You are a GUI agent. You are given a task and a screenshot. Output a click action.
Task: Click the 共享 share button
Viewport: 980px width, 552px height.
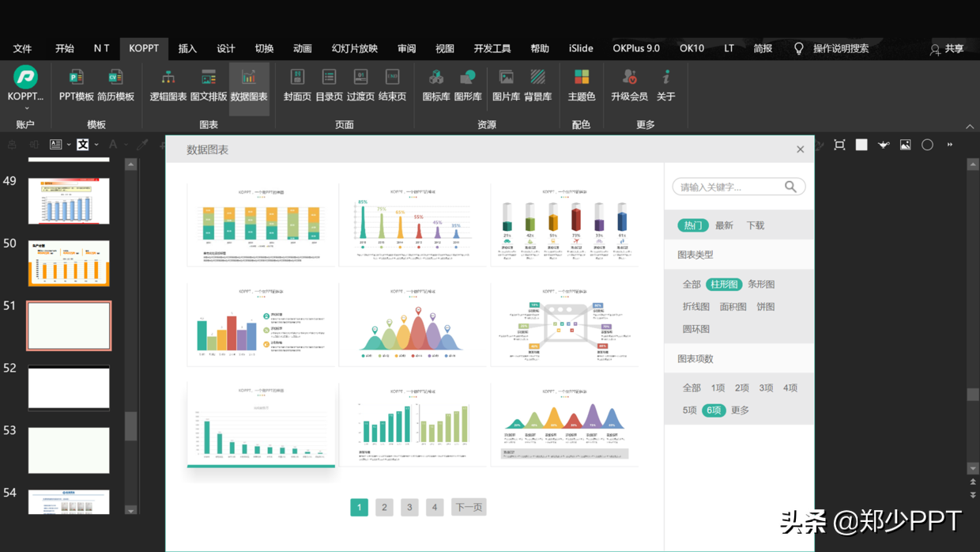tap(947, 49)
